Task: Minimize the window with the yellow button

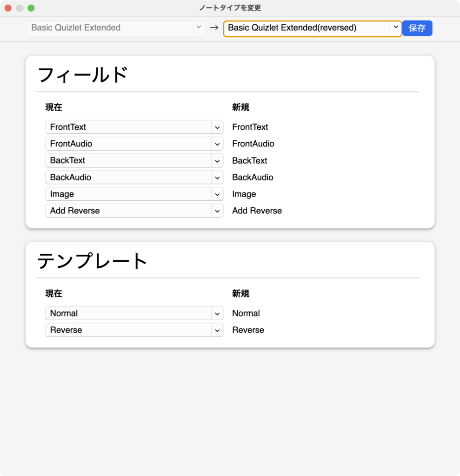Action: click(20, 8)
